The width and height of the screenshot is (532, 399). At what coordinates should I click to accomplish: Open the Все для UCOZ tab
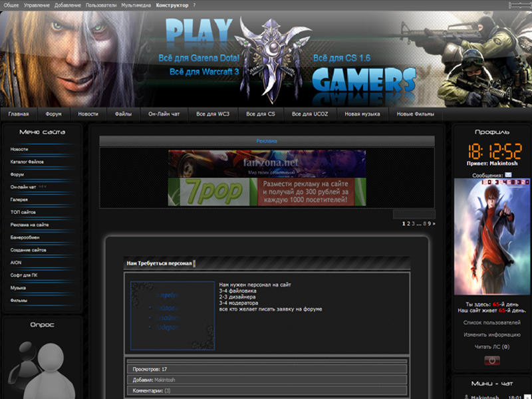click(x=310, y=114)
